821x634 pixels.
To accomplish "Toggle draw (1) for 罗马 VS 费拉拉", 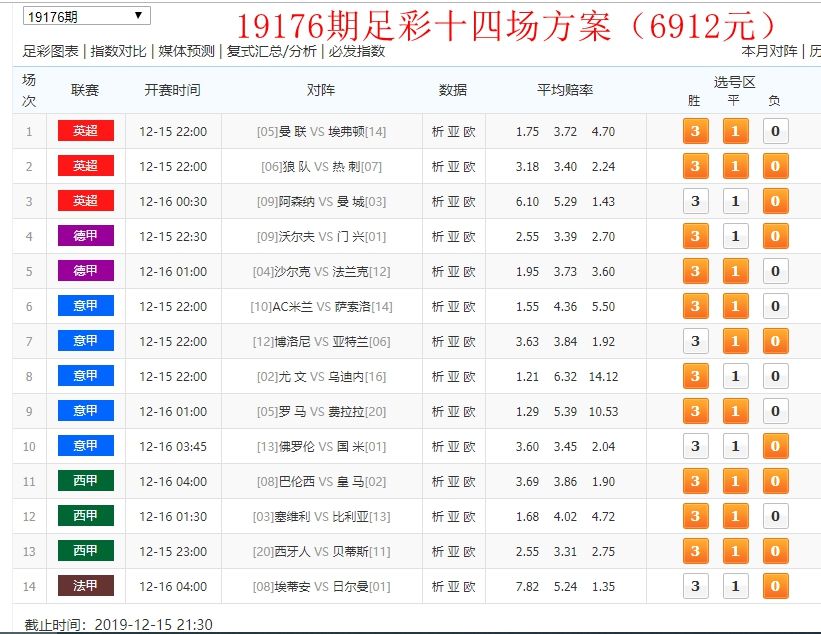I will point(735,411).
